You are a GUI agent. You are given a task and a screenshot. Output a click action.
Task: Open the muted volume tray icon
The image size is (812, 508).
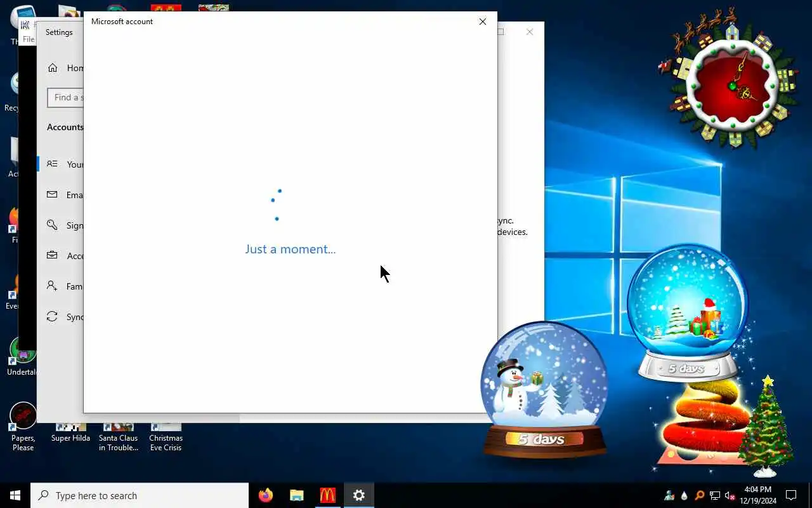tap(730, 496)
